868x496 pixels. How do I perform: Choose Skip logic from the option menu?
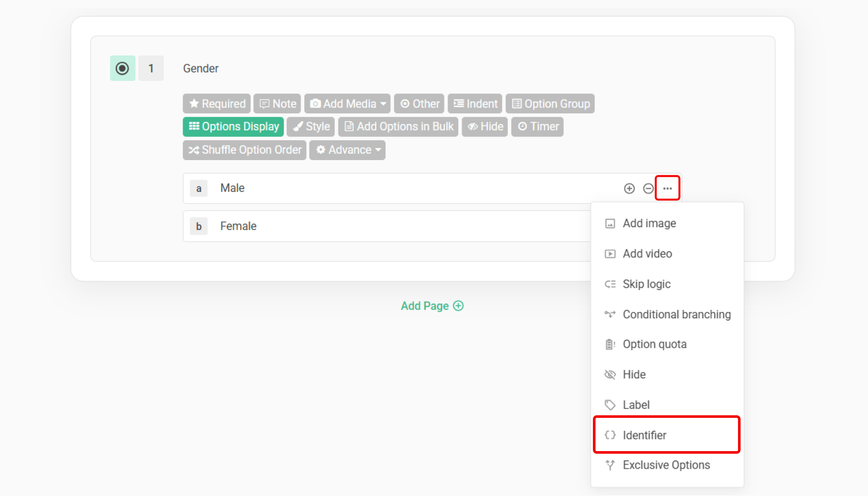[x=646, y=284]
